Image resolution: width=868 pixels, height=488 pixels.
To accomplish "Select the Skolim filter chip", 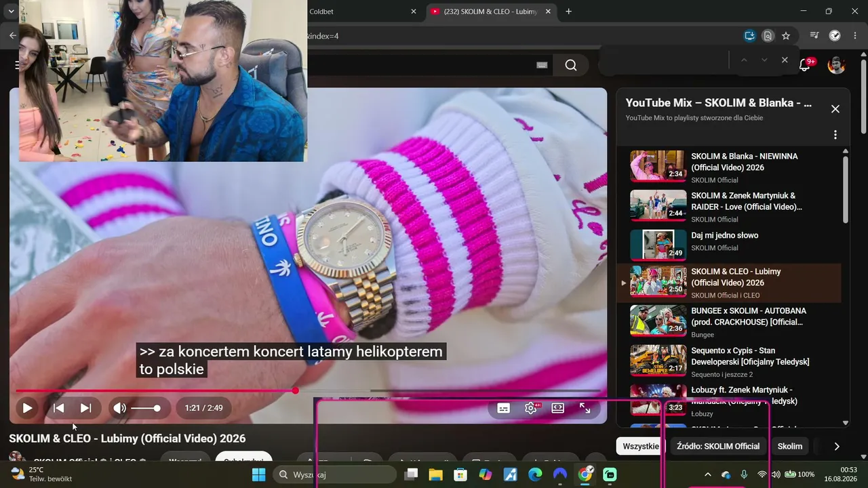I will tap(790, 446).
